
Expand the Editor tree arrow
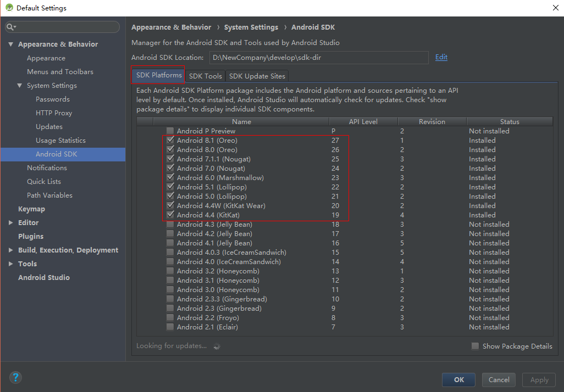[11, 223]
